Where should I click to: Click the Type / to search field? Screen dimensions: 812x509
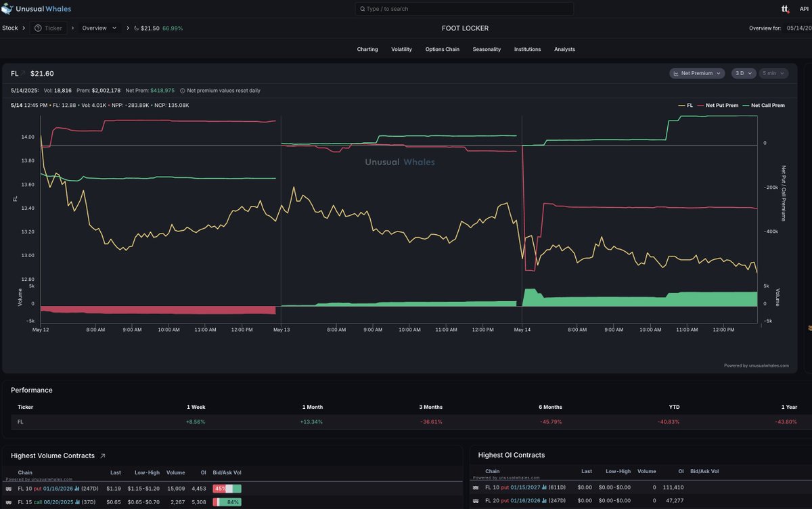pos(464,9)
